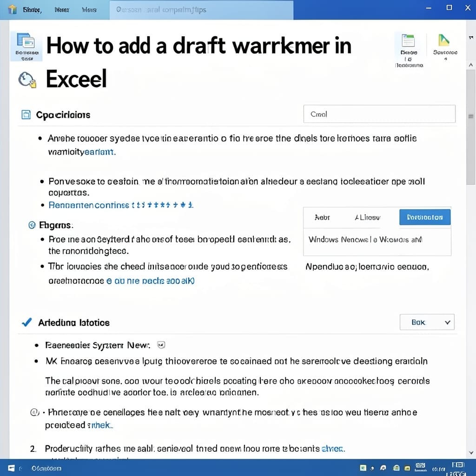Click the scrollbar up arrow
Viewport: 476px width, 476px height.
[x=471, y=65]
